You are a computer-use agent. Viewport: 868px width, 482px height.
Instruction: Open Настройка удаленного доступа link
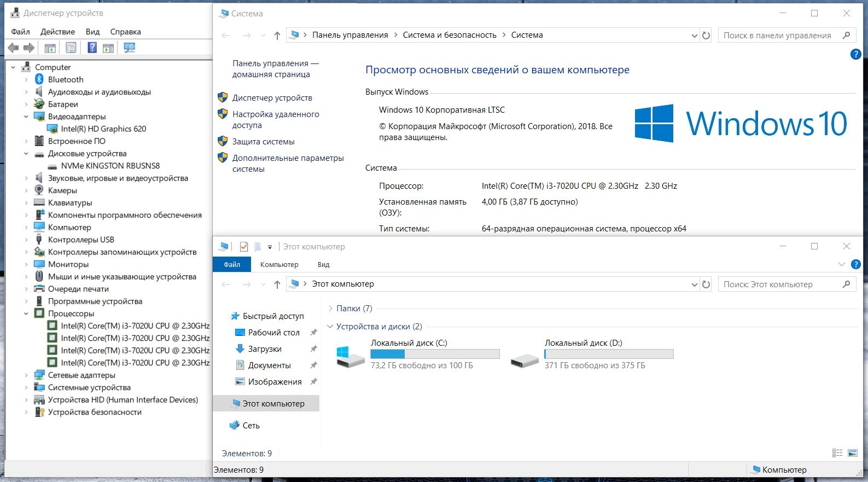276,120
